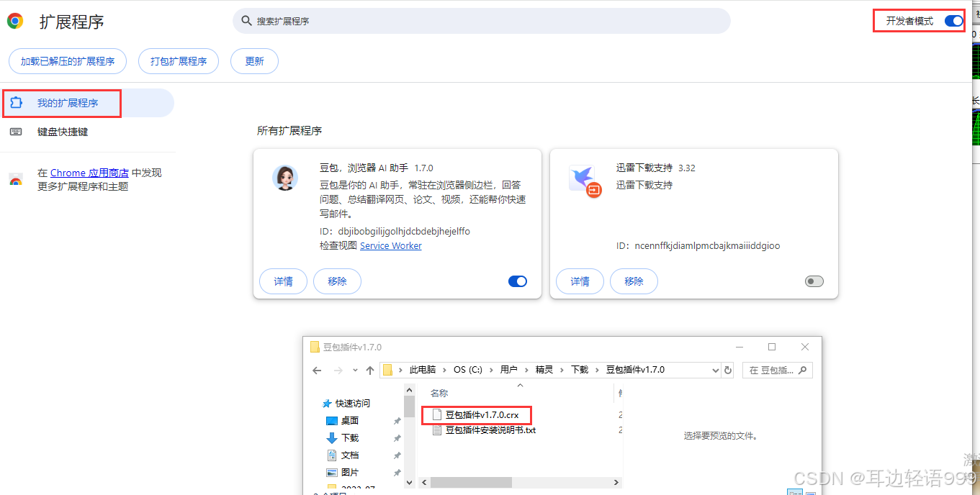The height and width of the screenshot is (495, 980).
Task: Click 移除 for 迅雷下载支持 extension
Action: [634, 281]
